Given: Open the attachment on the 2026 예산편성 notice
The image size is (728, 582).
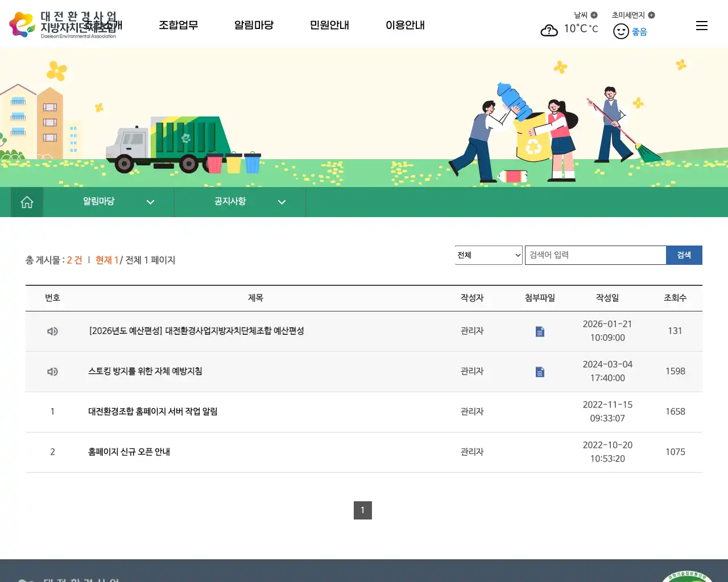Looking at the screenshot, I should pos(539,331).
